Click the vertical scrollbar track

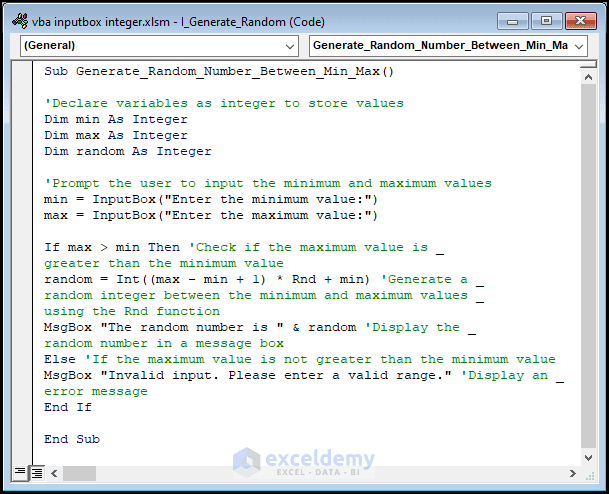click(588, 267)
